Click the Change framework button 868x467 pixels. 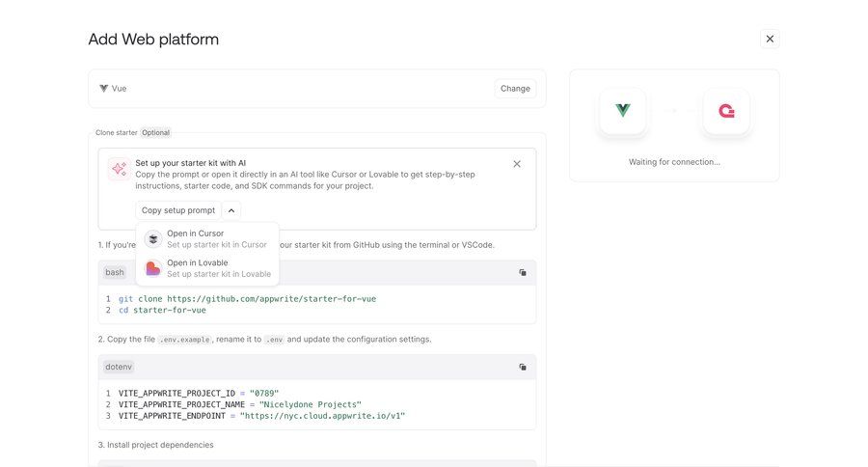point(515,89)
